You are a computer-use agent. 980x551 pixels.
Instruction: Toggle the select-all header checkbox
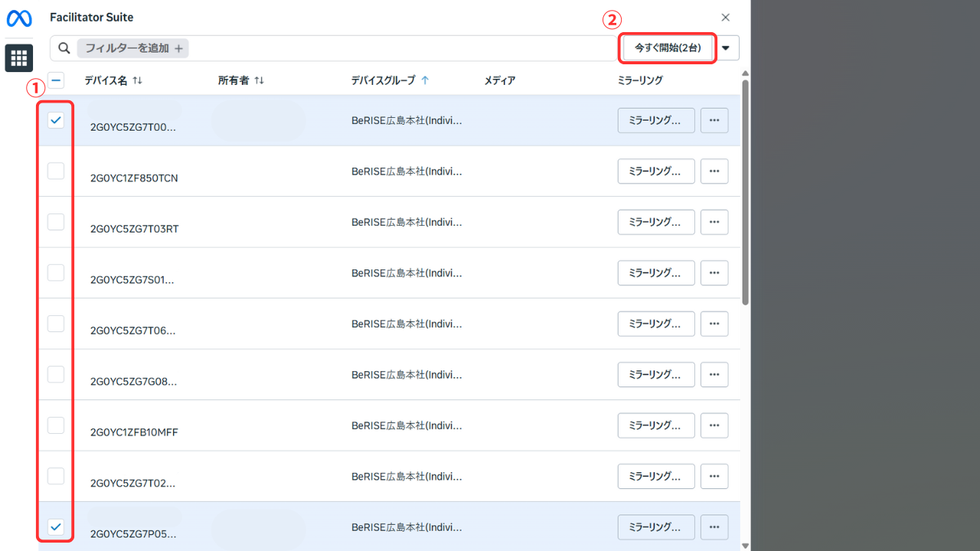[x=56, y=80]
